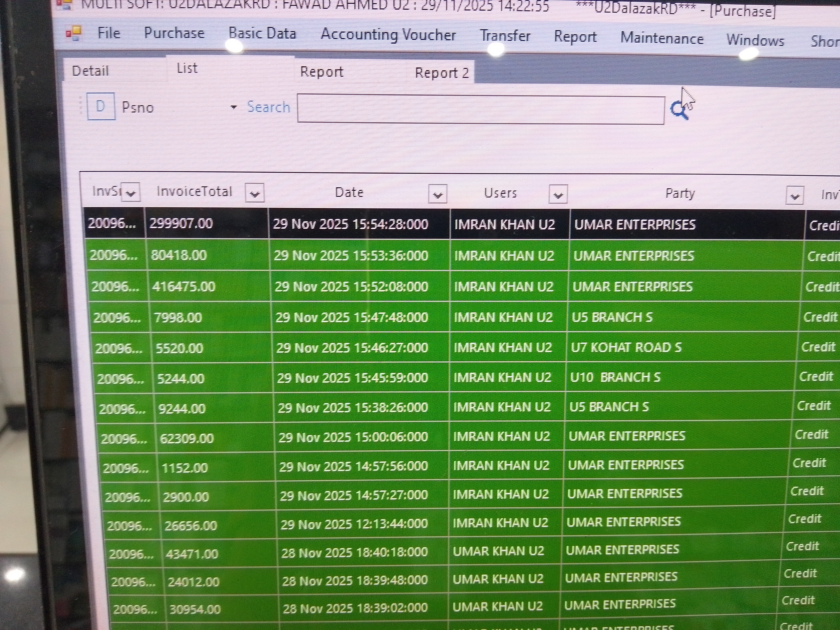This screenshot has height=630, width=840.
Task: Switch to the Report tab
Action: pyautogui.click(x=321, y=72)
